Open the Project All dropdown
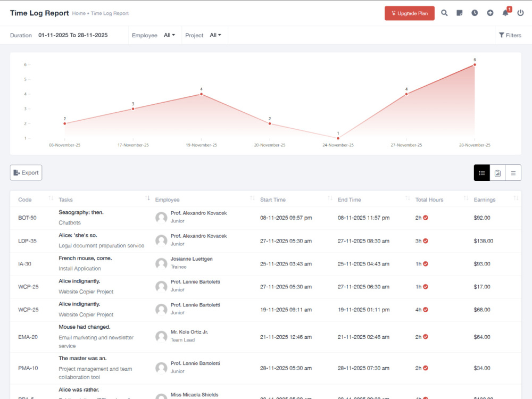This screenshot has height=399, width=532. coord(215,35)
